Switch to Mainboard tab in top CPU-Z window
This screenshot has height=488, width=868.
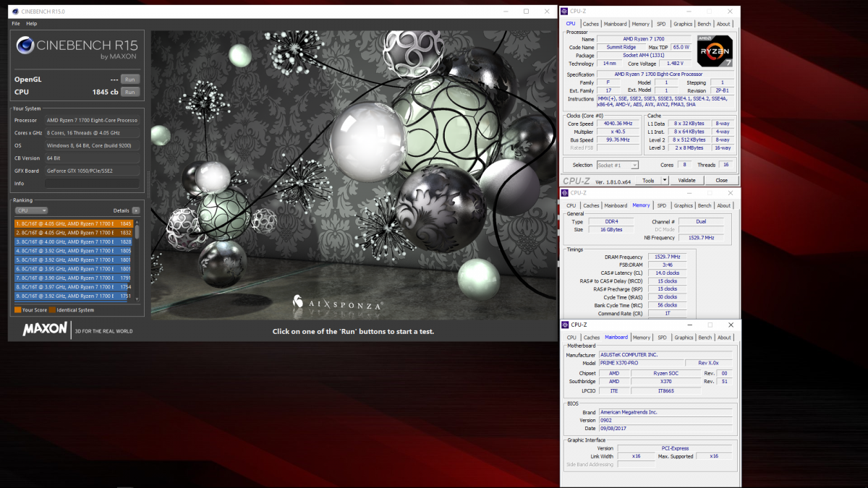[616, 24]
